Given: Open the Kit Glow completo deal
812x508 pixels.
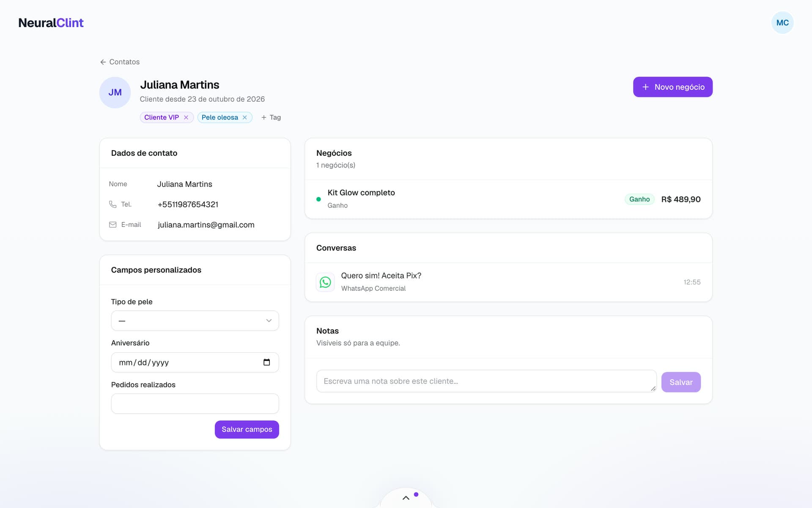Looking at the screenshot, I should tap(508, 199).
